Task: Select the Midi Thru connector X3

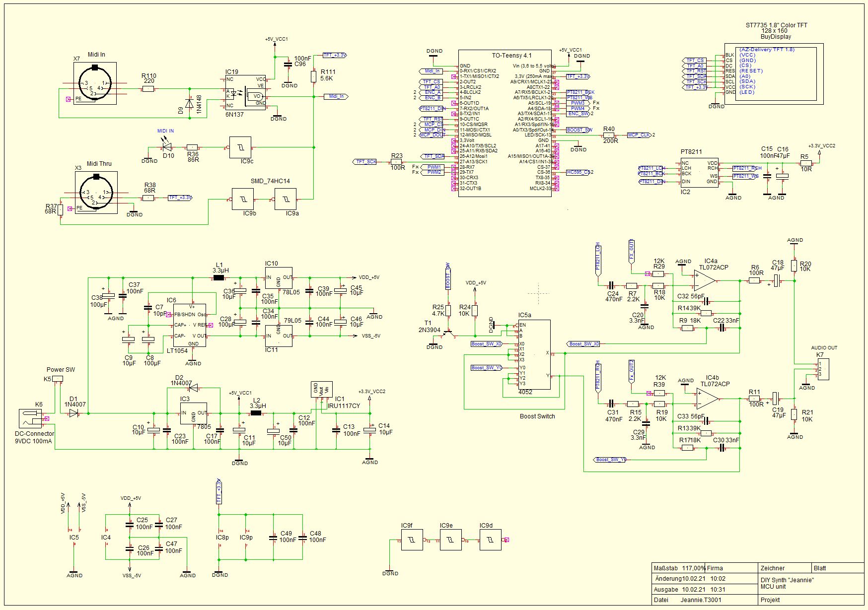Action: 96,193
